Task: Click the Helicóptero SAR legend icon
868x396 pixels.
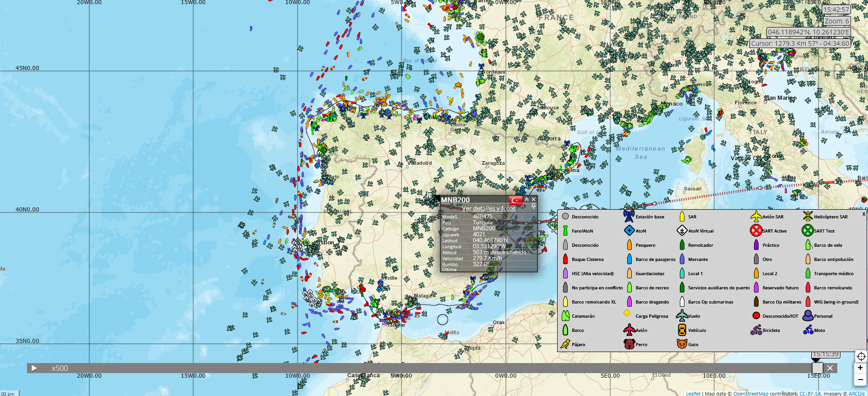Action: pyautogui.click(x=808, y=216)
